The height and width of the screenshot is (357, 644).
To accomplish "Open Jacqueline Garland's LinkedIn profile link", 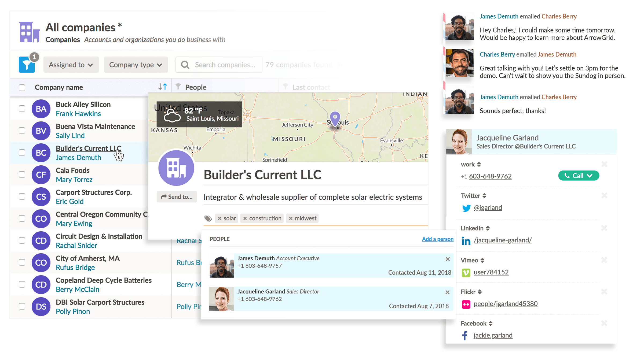I will [x=503, y=240].
